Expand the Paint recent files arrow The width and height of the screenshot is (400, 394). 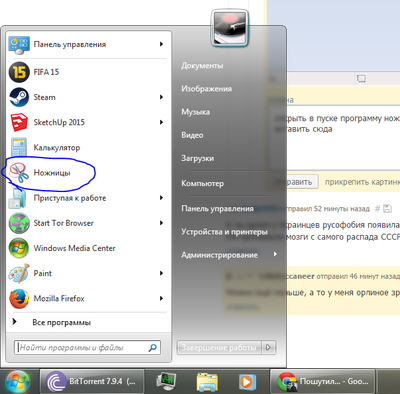pyautogui.click(x=161, y=273)
